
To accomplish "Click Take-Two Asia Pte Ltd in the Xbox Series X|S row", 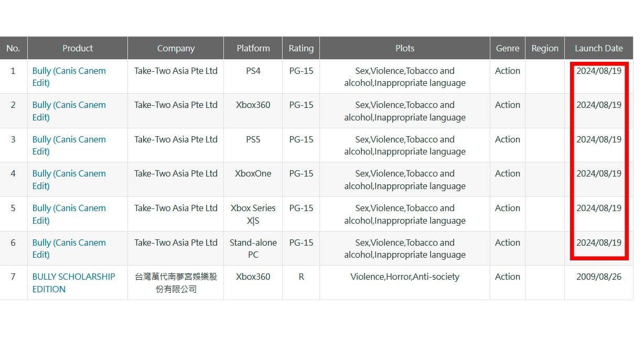I will pyautogui.click(x=176, y=208).
